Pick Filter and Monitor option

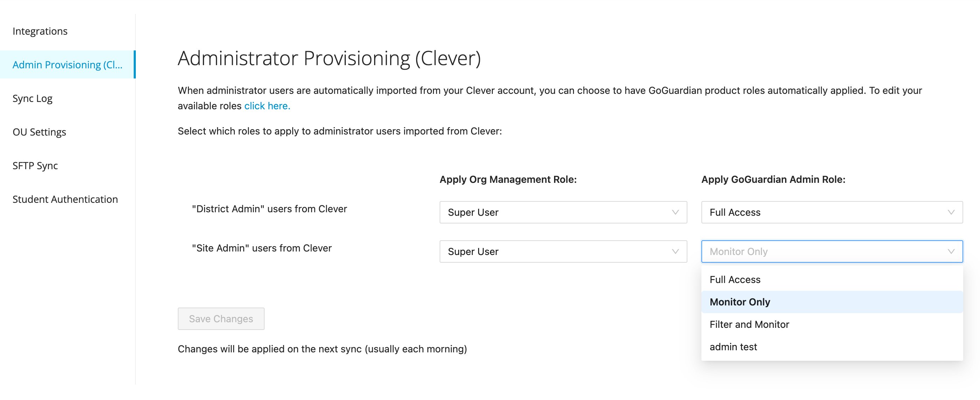[832, 324]
